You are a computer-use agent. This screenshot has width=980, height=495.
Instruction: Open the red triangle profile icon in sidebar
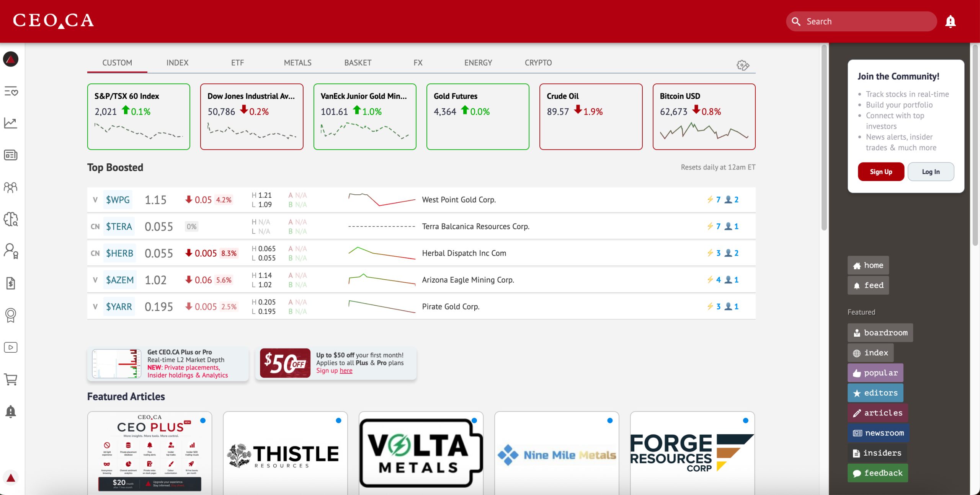[11, 59]
